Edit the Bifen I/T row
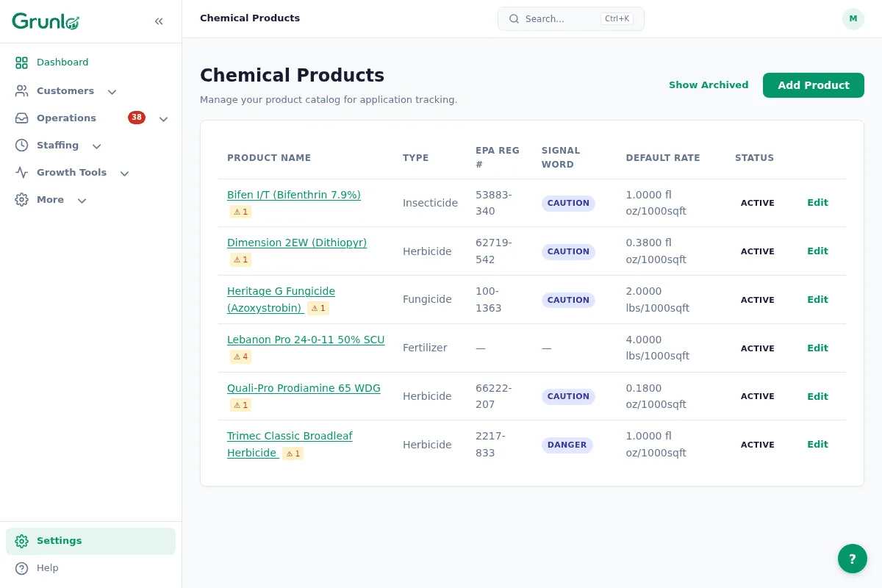The image size is (882, 588). [817, 203]
